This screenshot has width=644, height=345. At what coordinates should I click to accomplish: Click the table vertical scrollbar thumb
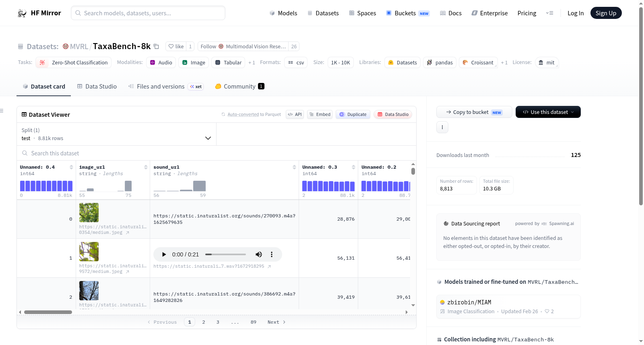coord(413,171)
